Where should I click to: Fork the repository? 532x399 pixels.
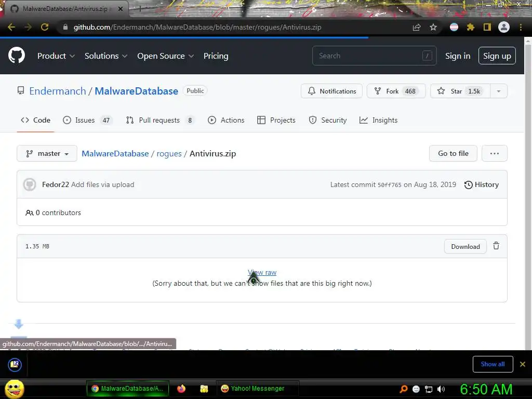pyautogui.click(x=396, y=91)
